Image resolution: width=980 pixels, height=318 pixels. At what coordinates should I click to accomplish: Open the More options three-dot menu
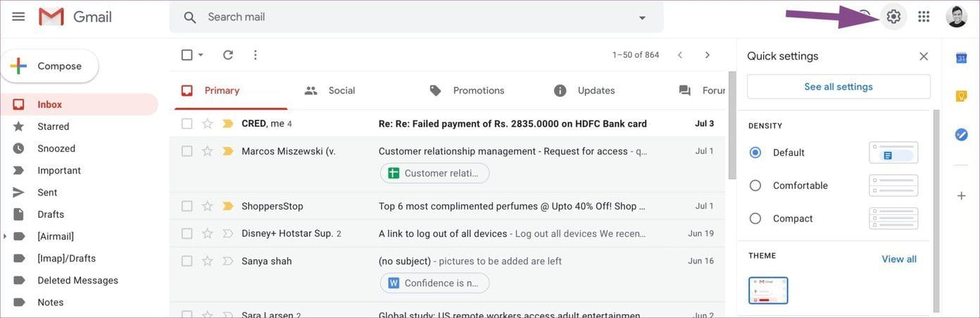coord(255,55)
